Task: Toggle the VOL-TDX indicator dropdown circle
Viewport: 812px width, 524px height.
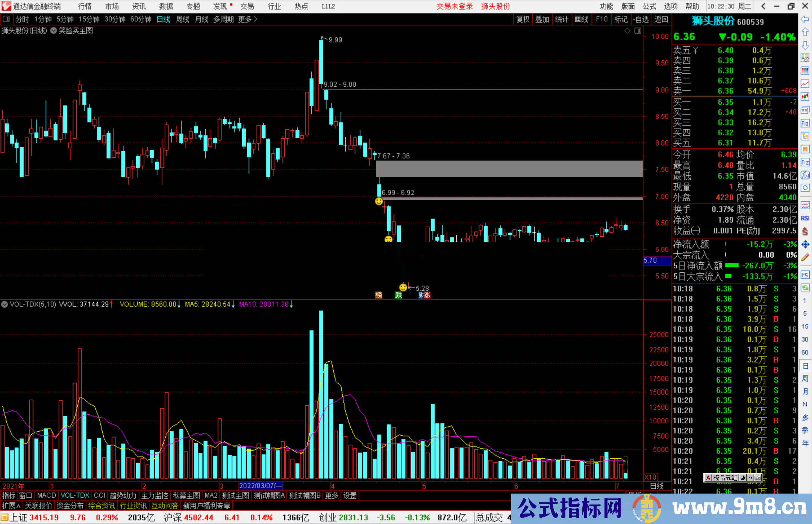Action: (5, 304)
